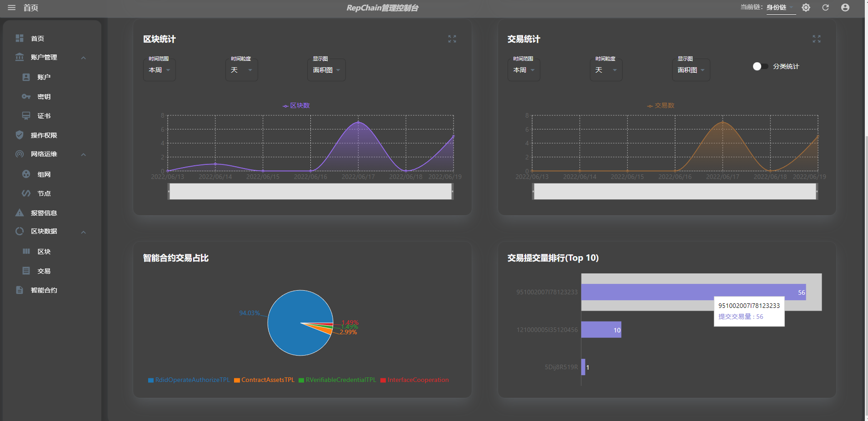Open the hamburger menu icon
This screenshot has width=868, height=421.
click(12, 8)
